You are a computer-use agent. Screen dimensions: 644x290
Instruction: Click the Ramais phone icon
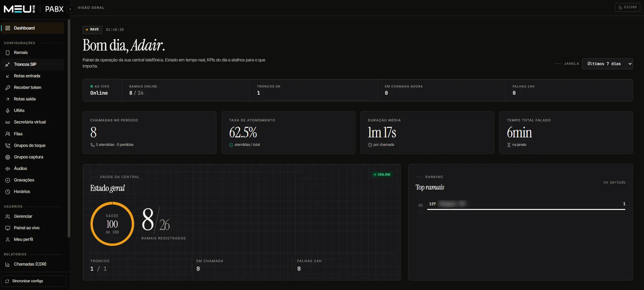point(8,53)
